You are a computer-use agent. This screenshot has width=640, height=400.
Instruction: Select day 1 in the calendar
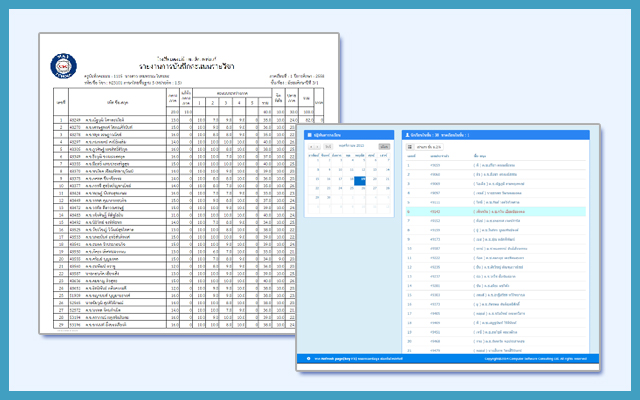coord(314,162)
